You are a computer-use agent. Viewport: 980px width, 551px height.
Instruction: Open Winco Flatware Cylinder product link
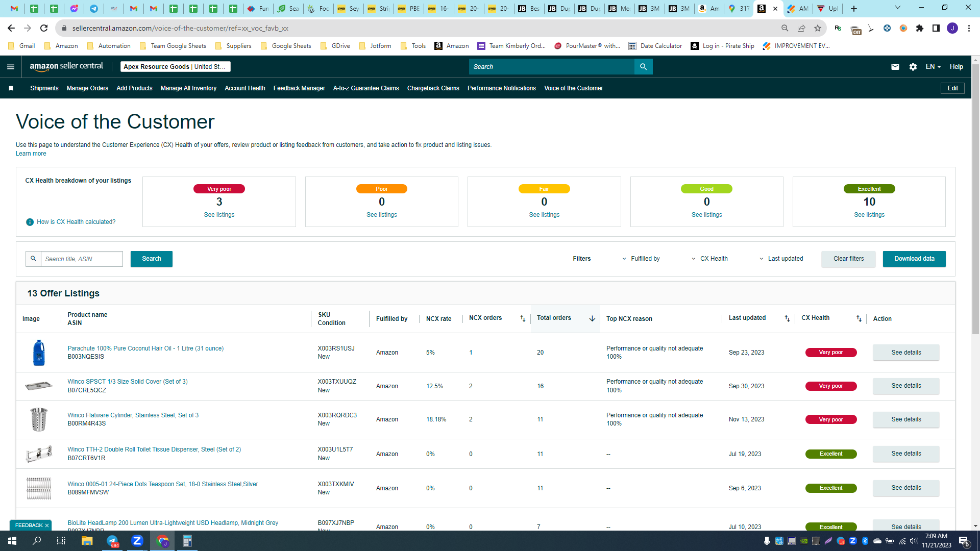click(x=133, y=415)
